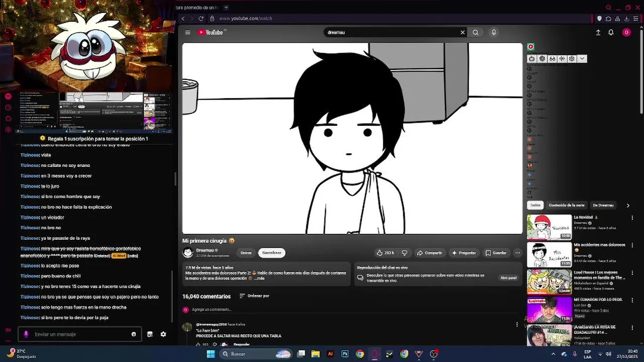Open 'La Navidad' video thumbnail

click(549, 227)
